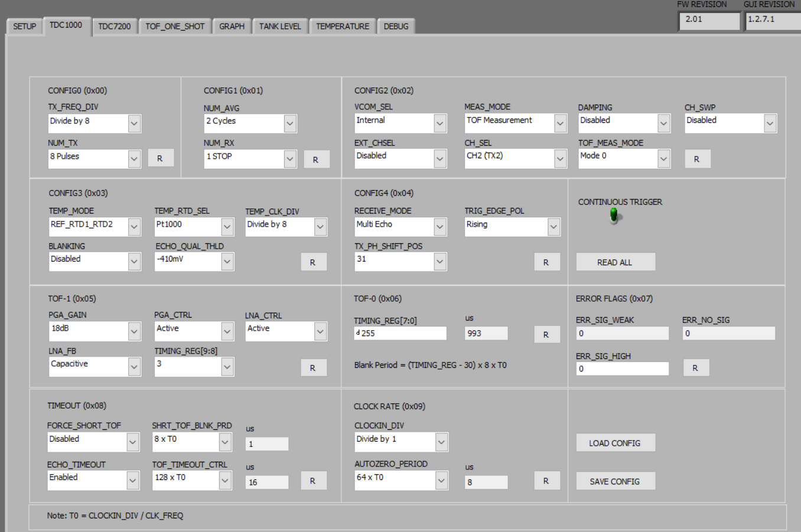Screen dimensions: 801x532
Task: Click the TOF-0 microseconds value field
Action: point(486,334)
